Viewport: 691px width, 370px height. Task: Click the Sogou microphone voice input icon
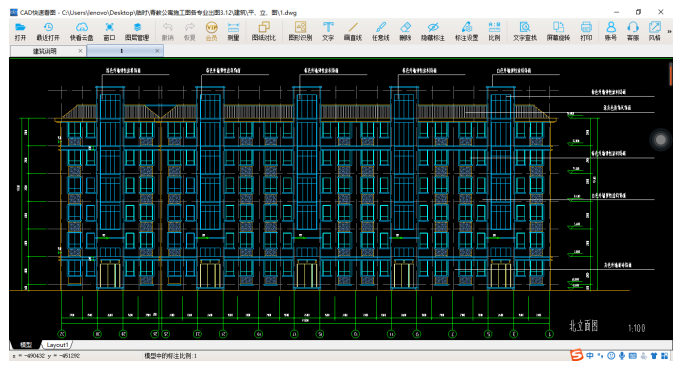622,356
